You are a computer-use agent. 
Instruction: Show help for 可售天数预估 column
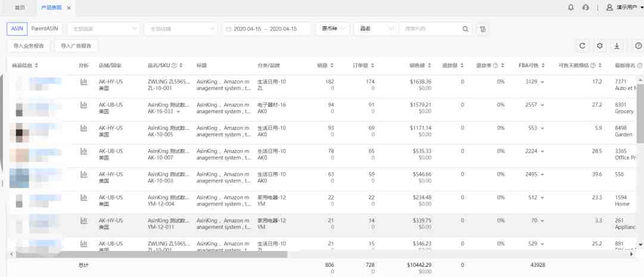click(x=593, y=66)
